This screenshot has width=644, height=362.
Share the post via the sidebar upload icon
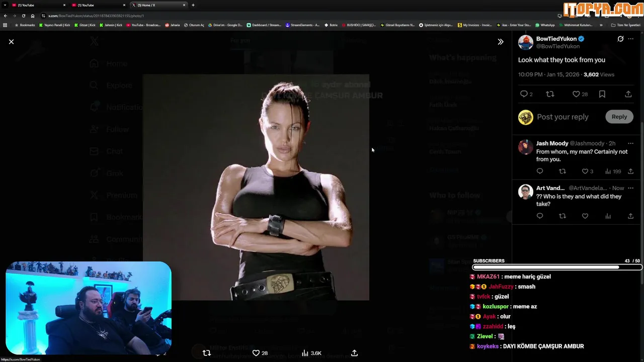(628, 94)
